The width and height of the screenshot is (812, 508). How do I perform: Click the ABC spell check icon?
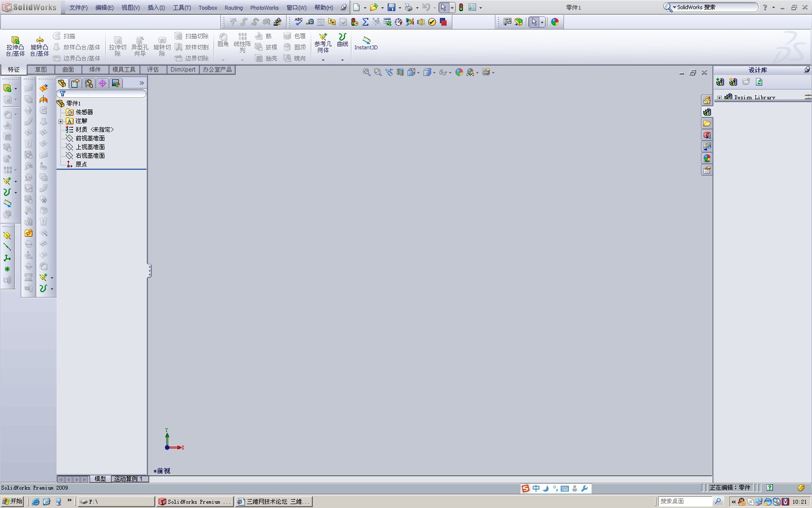(298, 22)
